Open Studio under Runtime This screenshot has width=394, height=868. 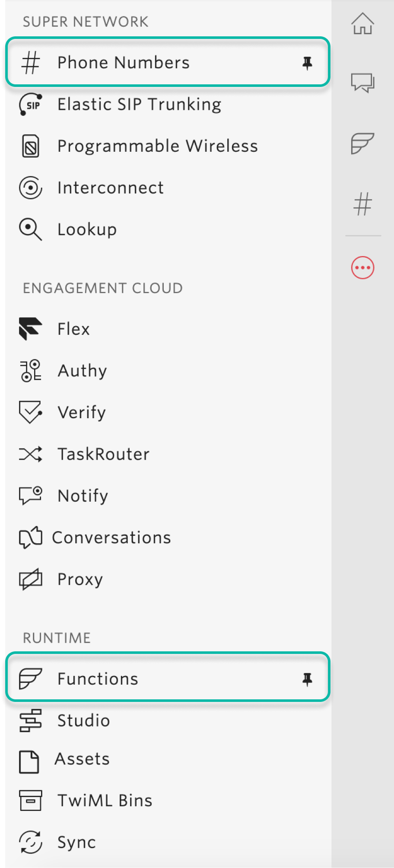83,721
